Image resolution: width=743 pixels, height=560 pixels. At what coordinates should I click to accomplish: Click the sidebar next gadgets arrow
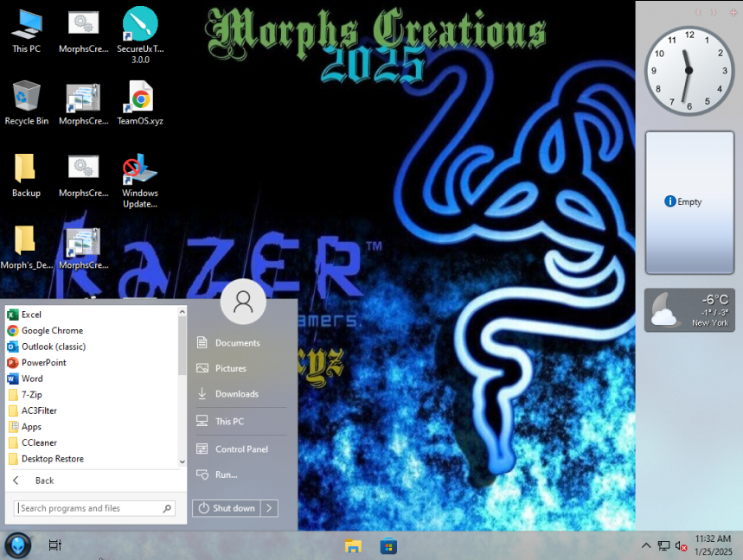pyautogui.click(x=714, y=13)
